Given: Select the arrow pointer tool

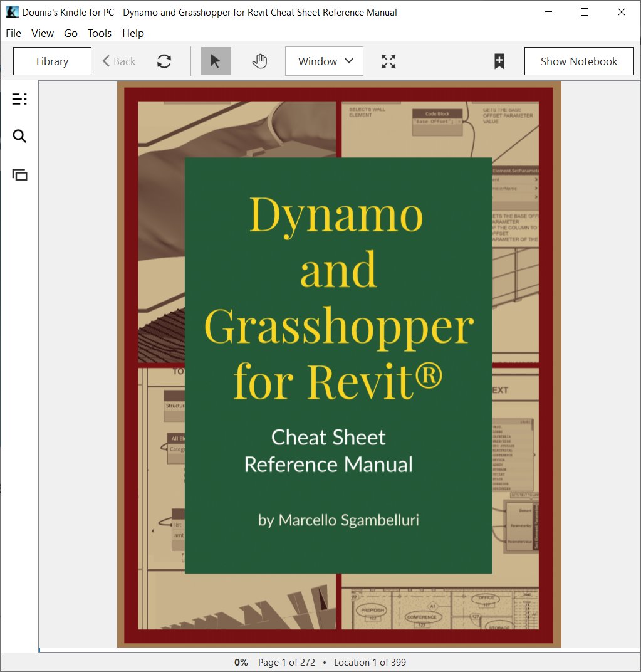Looking at the screenshot, I should [216, 61].
